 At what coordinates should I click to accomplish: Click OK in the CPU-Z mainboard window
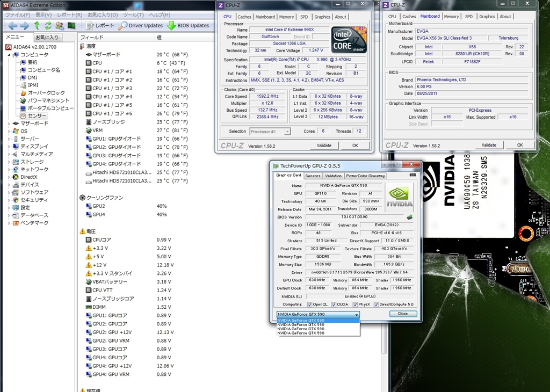pos(520,145)
